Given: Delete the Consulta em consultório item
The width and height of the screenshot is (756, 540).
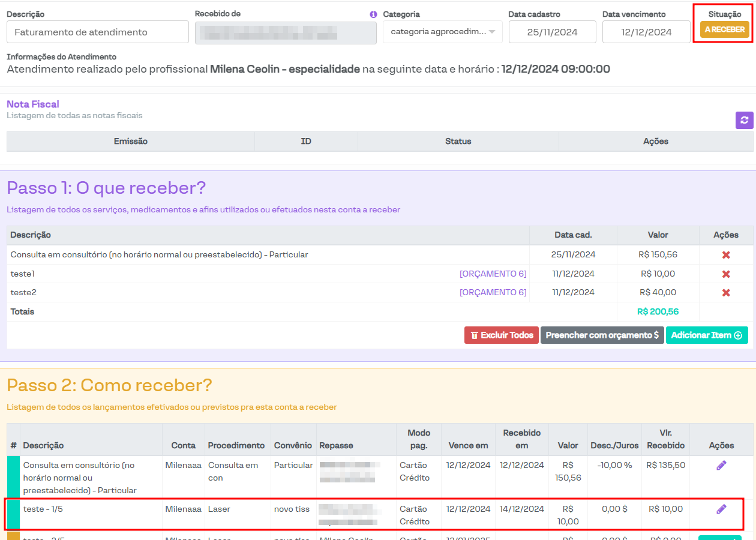Looking at the screenshot, I should click(725, 255).
